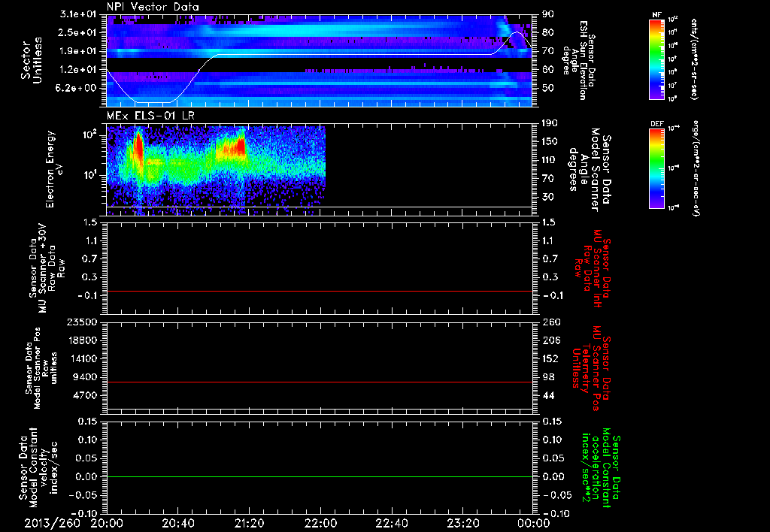Click the 'Electron Energy eV' axis label
This screenshot has height=532, width=770.
pos(55,169)
